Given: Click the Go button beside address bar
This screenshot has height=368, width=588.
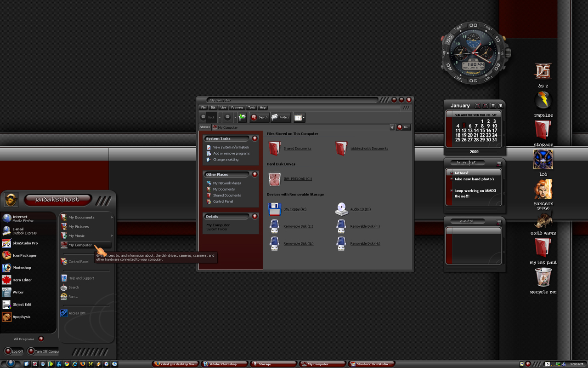Looking at the screenshot, I should (403, 127).
